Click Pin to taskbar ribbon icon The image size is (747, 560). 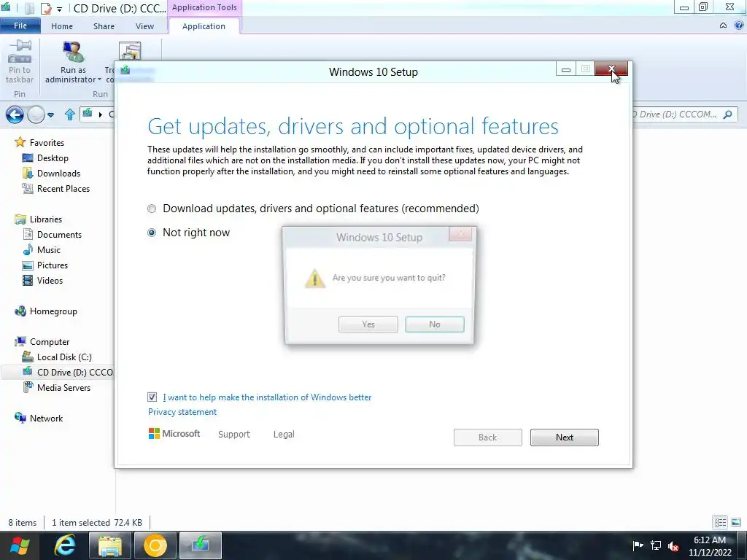20,62
